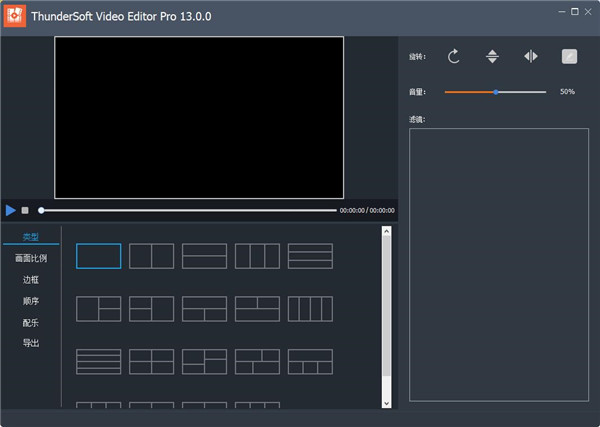Image resolution: width=600 pixels, height=427 pixels.
Task: Open the 类型 (Type) tab
Action: coord(30,237)
